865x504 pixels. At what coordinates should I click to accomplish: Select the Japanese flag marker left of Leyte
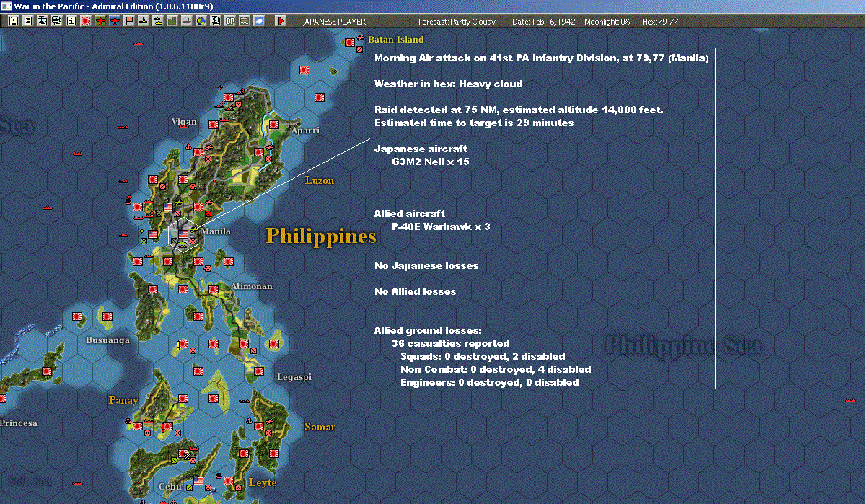tap(229, 481)
